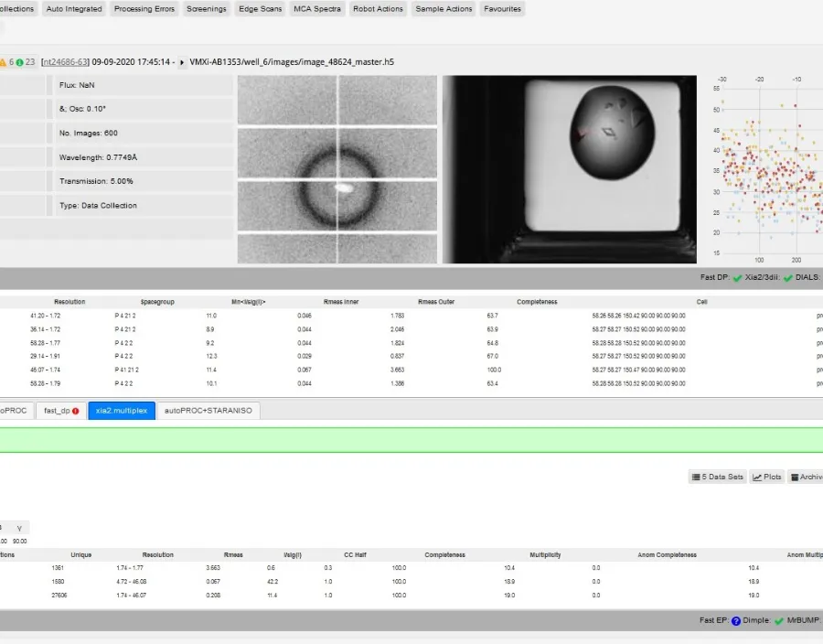
Task: Open the Plots button
Action: point(767,478)
